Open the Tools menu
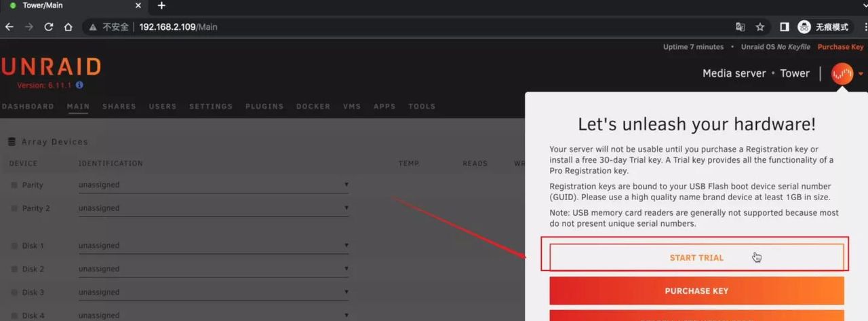868x321 pixels. 422,107
